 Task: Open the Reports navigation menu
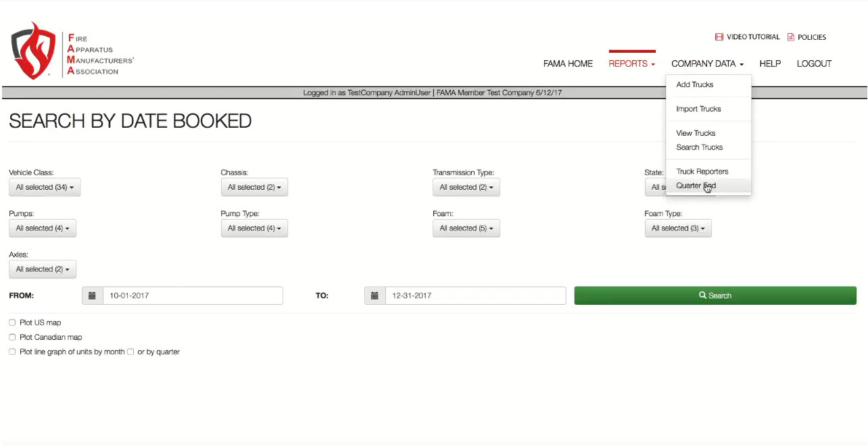pyautogui.click(x=631, y=64)
